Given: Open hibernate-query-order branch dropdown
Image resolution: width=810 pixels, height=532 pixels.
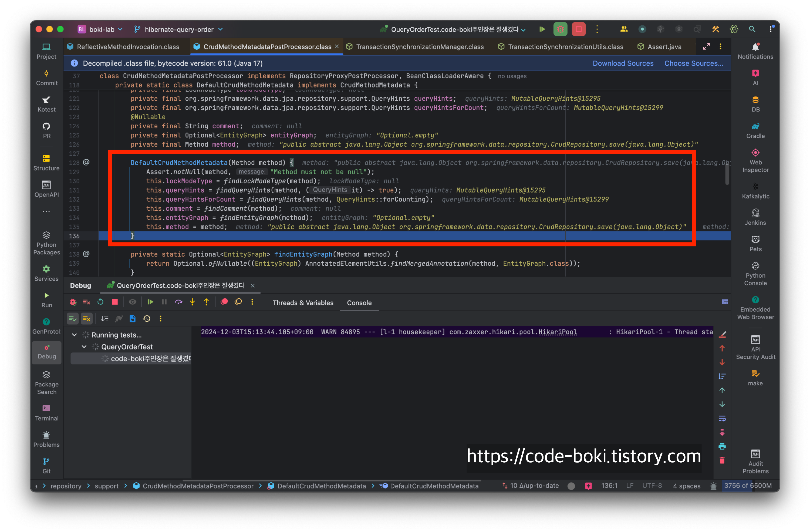Looking at the screenshot, I should point(179,29).
